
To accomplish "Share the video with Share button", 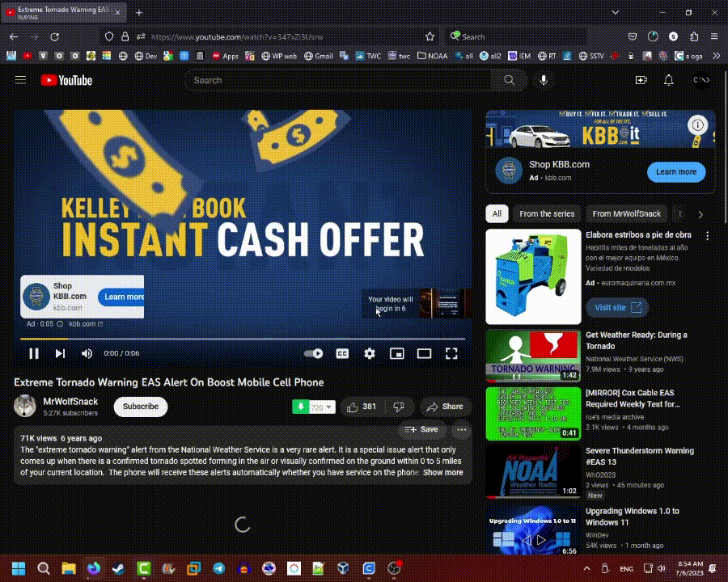I will click(445, 407).
